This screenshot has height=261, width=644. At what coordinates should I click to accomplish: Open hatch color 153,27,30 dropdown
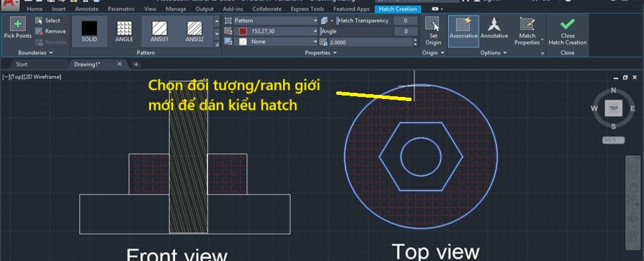pos(275,31)
